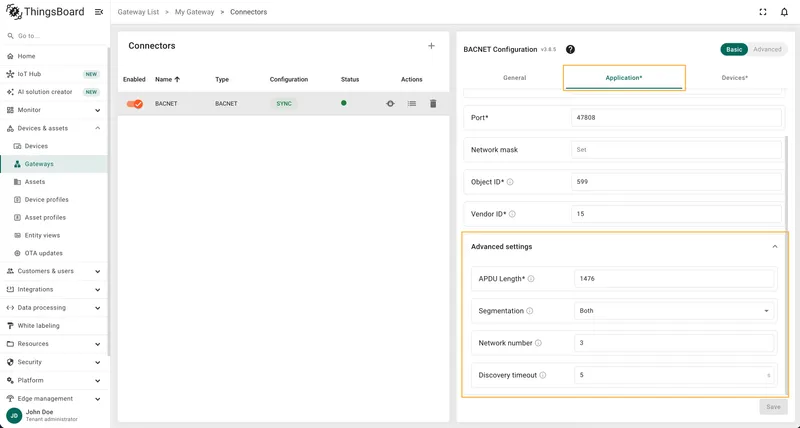Delete the BACNET connector
The width and height of the screenshot is (800, 428).
433,104
